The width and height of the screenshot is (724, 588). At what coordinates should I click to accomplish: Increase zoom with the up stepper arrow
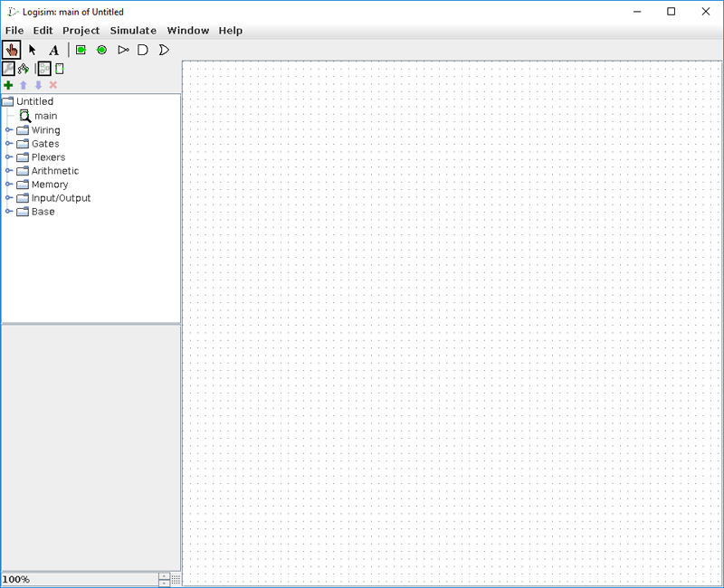pos(164,575)
